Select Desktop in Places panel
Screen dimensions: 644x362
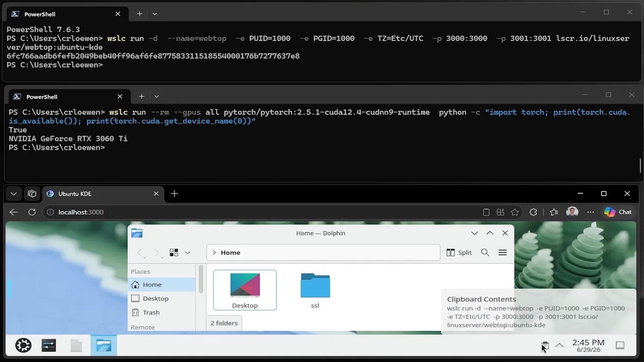162,299
